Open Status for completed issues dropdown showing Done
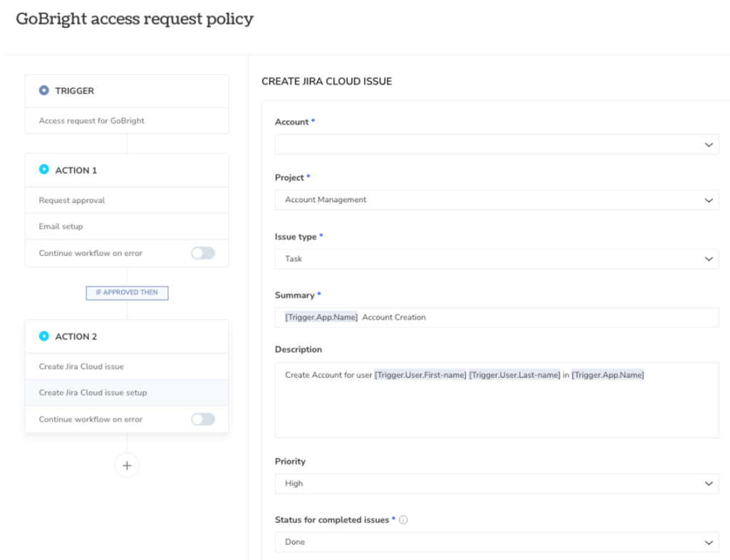This screenshot has height=560, width=730. pos(497,542)
